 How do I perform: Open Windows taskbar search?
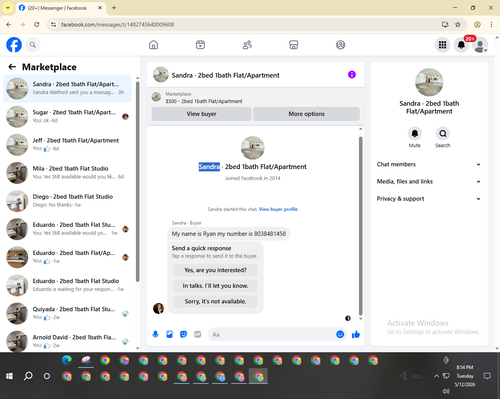[28, 376]
